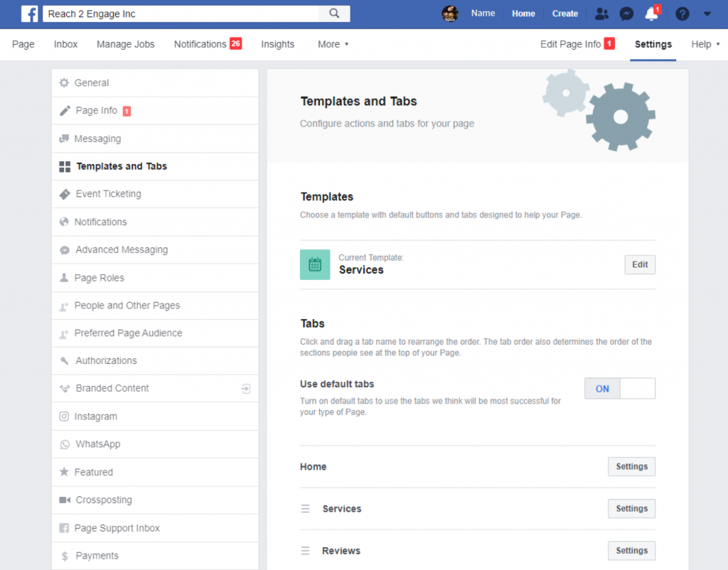This screenshot has height=570, width=728.
Task: Click the search magnifier button
Action: tap(333, 14)
